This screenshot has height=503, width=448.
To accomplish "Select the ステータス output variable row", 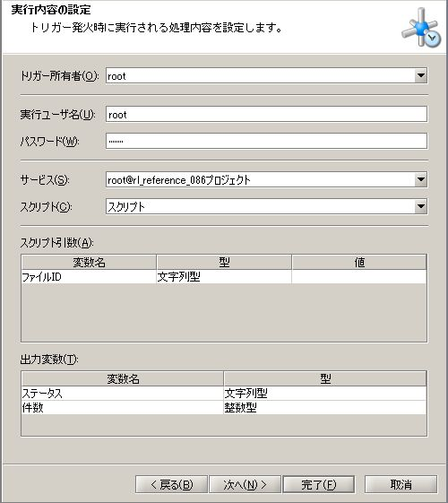I will pyautogui.click(x=224, y=393).
